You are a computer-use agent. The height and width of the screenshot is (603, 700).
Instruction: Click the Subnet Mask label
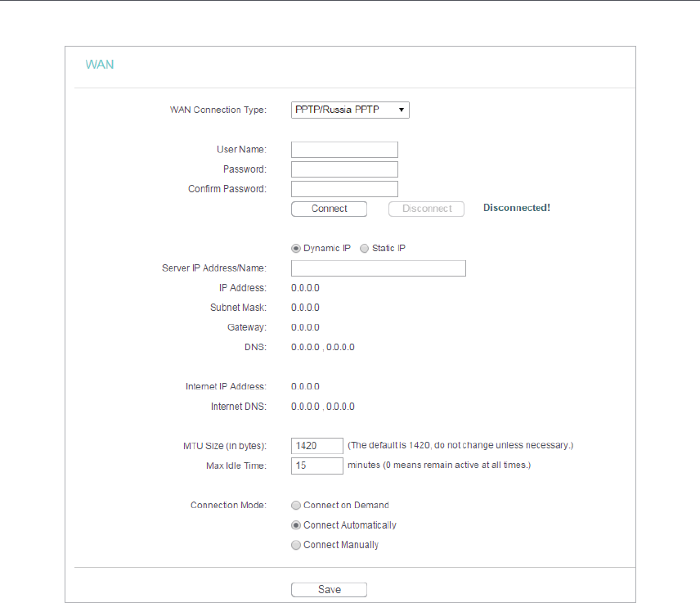239,308
